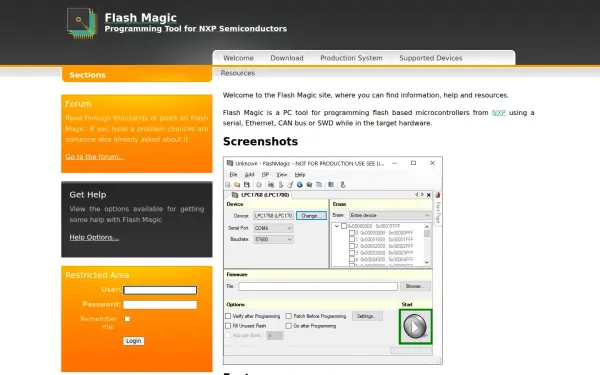This screenshot has width=600, height=375.
Task: Check sector 3 checkbox in Erase list
Action: coord(352,253)
